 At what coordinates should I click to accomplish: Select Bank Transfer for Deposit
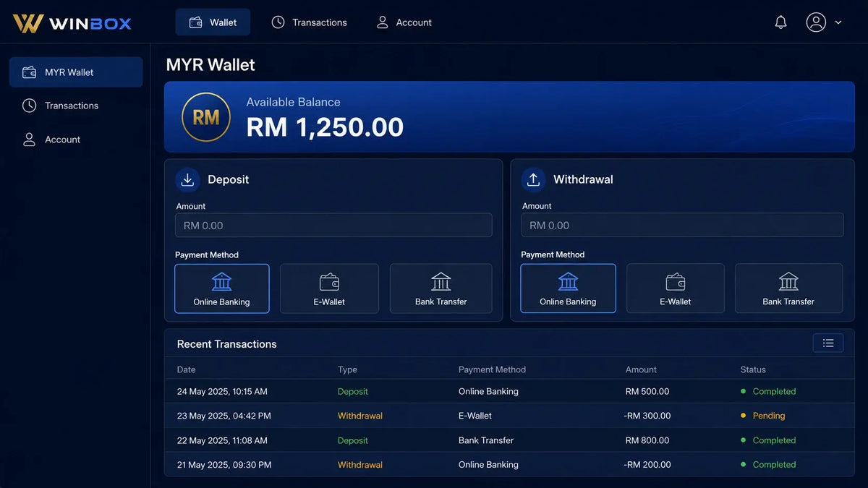pyautogui.click(x=441, y=288)
